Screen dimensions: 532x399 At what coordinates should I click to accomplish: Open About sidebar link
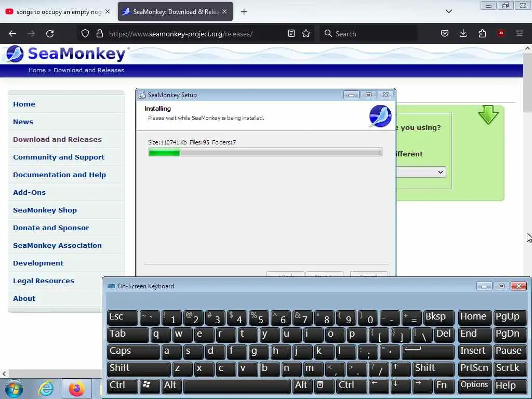coord(24,298)
